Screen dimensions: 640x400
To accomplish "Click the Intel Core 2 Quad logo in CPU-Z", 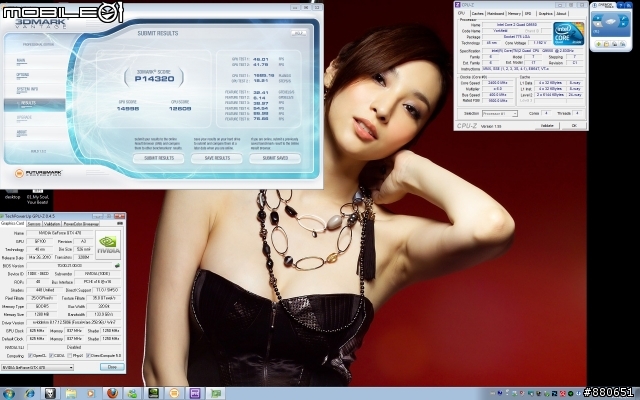I will click(x=569, y=33).
